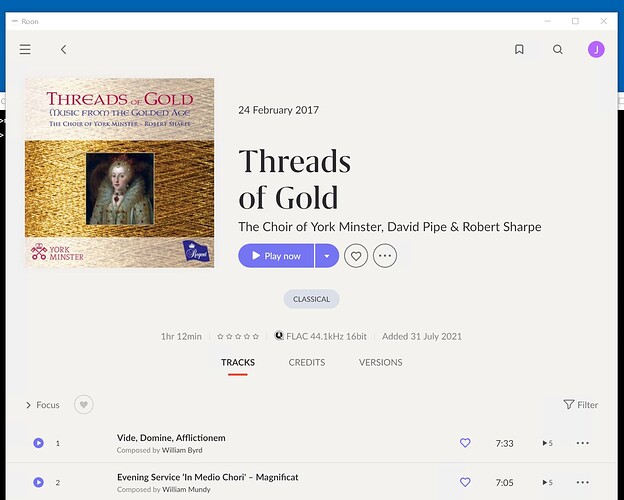Open composer William Byrd link
The width and height of the screenshot is (624, 500).
click(182, 450)
